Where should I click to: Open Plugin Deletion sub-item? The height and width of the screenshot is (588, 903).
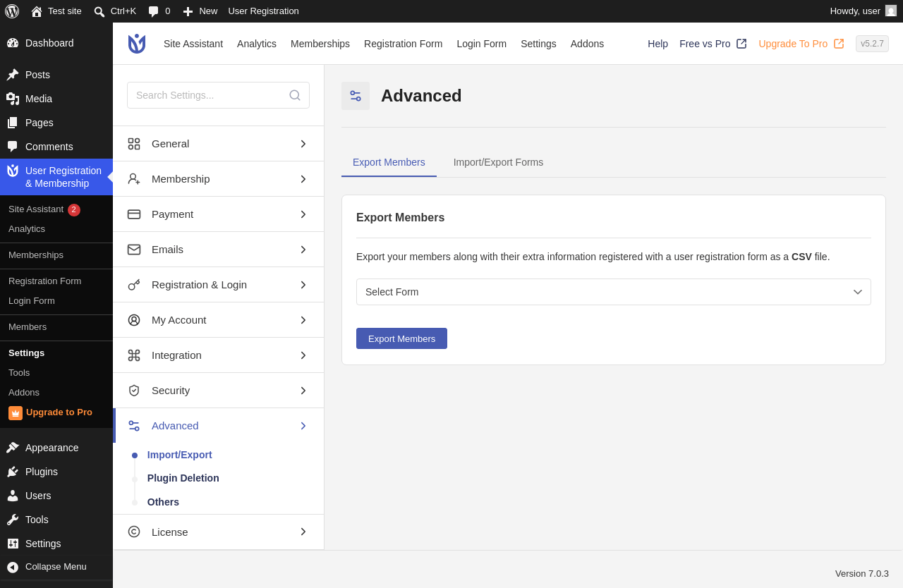(x=183, y=478)
